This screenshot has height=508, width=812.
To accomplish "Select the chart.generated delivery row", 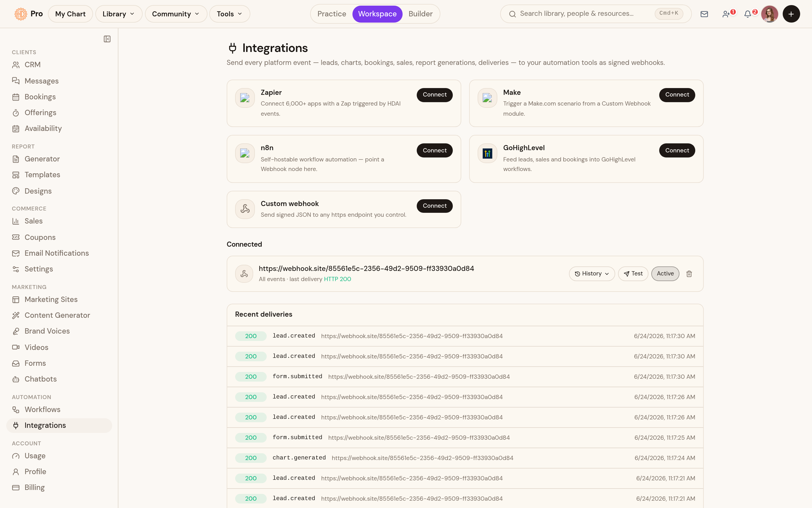I will point(465,458).
